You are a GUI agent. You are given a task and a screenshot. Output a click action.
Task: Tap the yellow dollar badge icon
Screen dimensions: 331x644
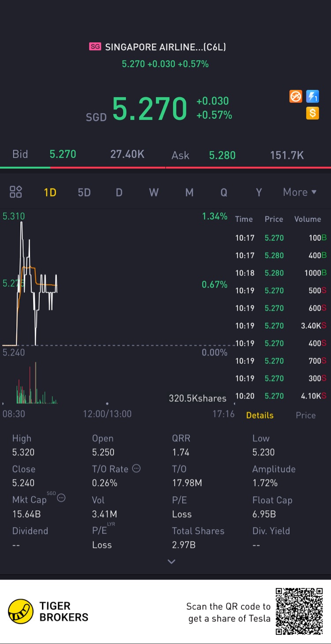point(312,113)
